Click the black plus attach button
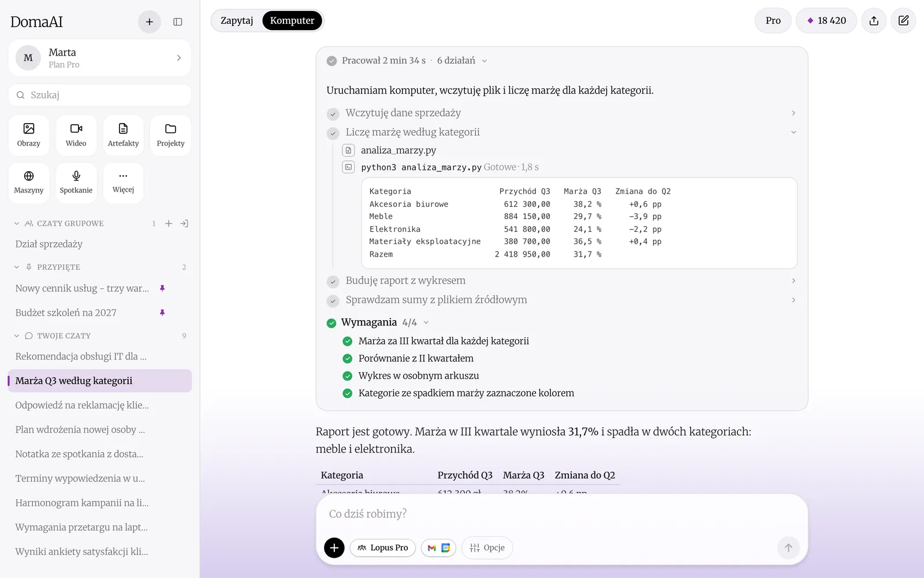The width and height of the screenshot is (924, 578). (x=334, y=547)
